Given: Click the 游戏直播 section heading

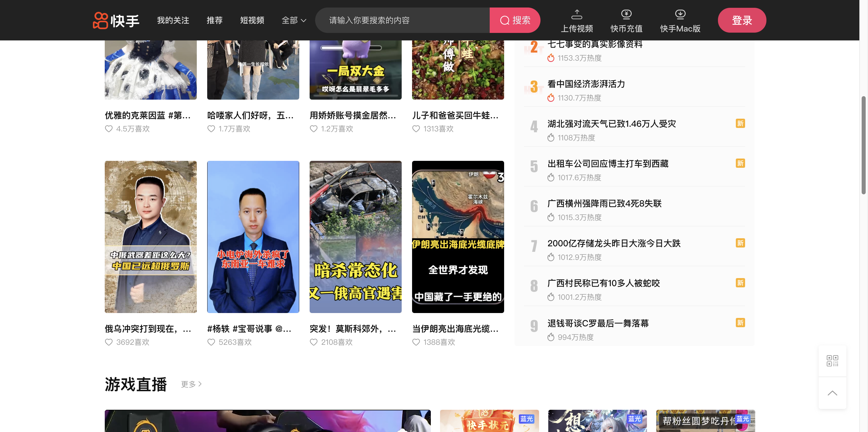Looking at the screenshot, I should point(136,384).
